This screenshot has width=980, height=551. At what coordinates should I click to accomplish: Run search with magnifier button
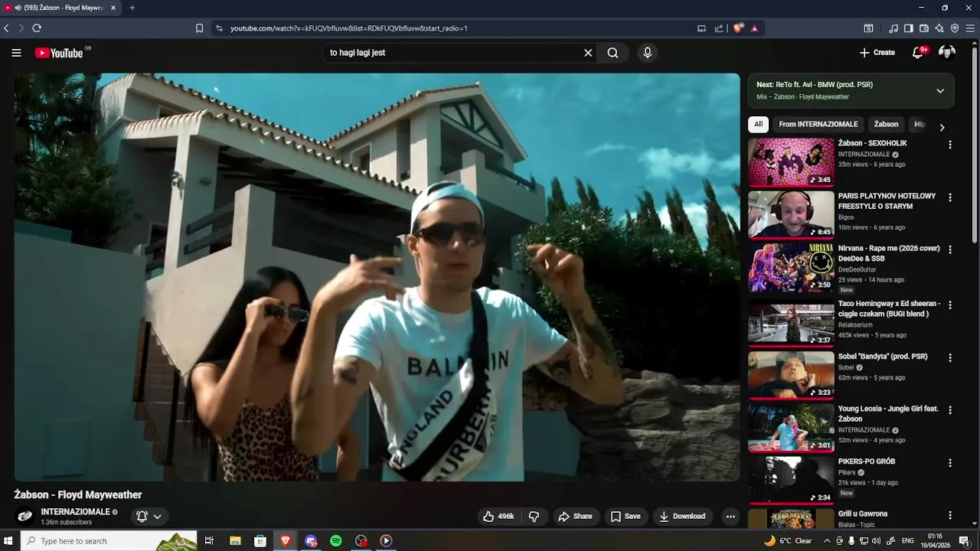[612, 53]
